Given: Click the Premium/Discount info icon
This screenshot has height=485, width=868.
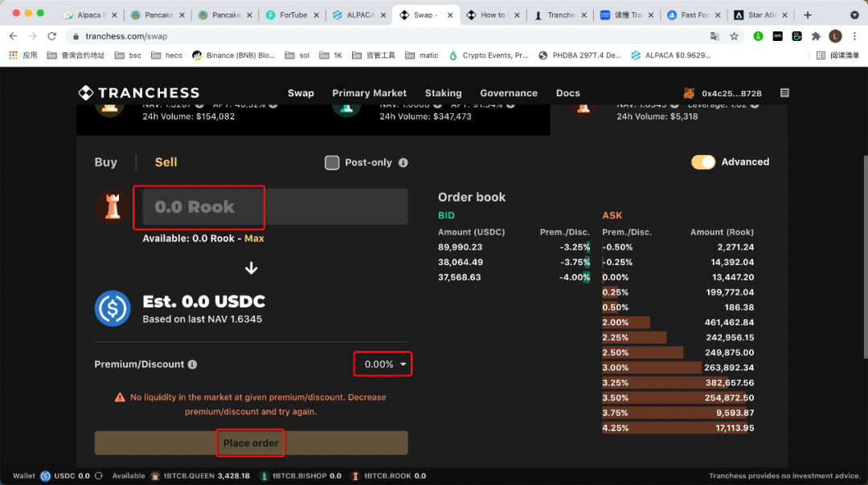Looking at the screenshot, I should point(192,365).
